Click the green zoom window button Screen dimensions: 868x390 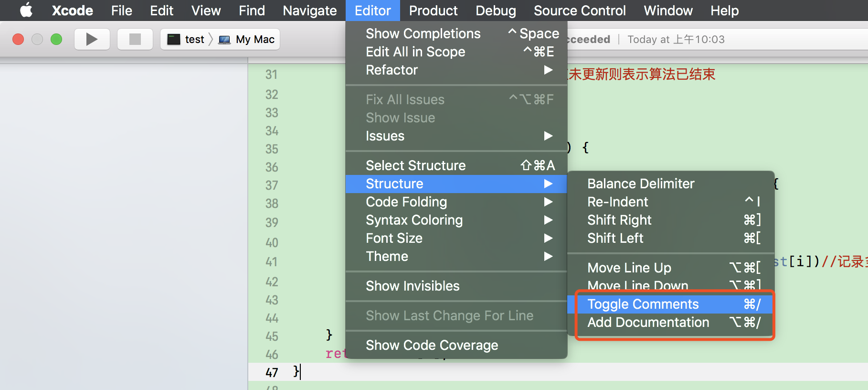click(56, 39)
